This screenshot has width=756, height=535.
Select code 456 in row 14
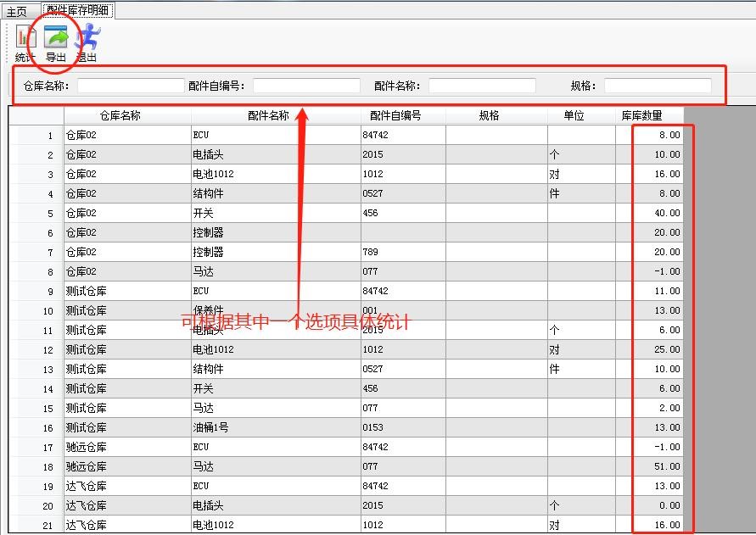[x=403, y=388]
